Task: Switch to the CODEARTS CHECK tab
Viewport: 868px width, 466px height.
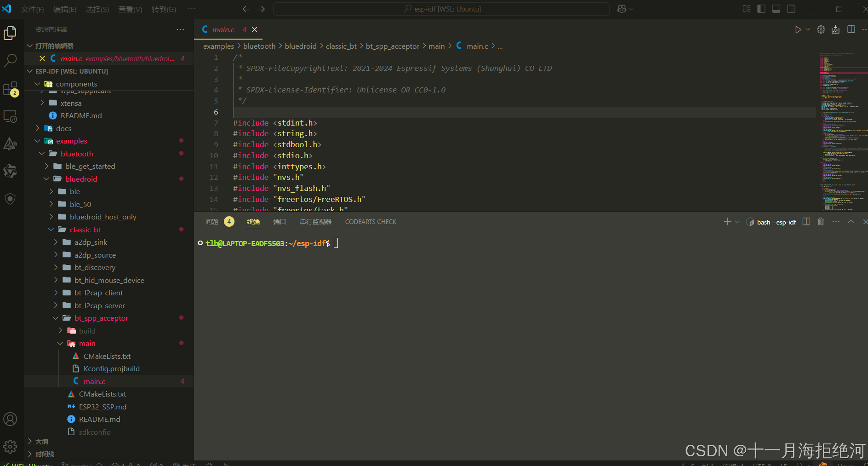Action: (371, 222)
